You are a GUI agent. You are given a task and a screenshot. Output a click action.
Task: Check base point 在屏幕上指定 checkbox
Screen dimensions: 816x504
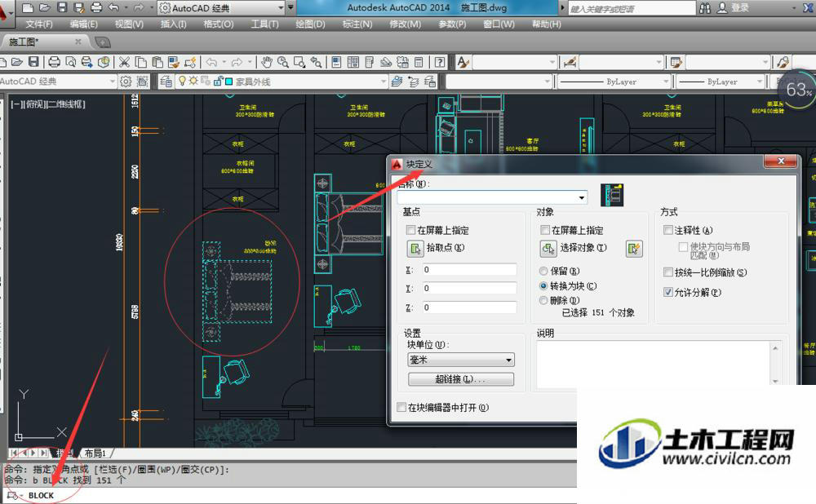point(410,230)
